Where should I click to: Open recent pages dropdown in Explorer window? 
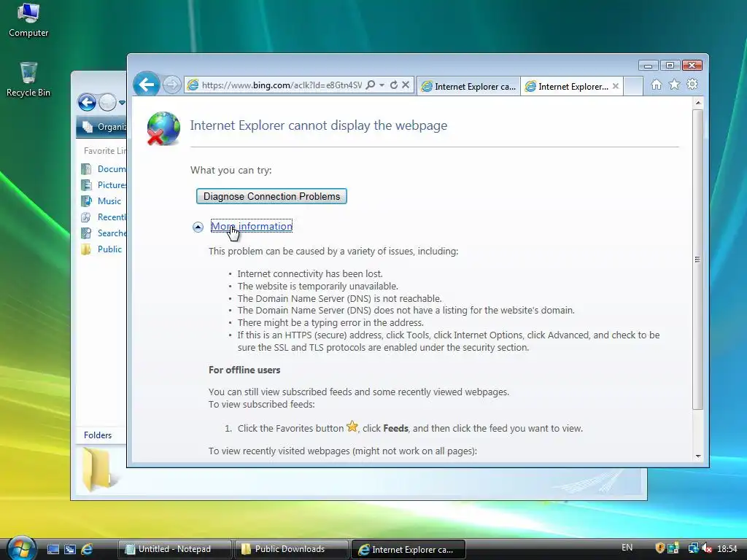[122, 102]
